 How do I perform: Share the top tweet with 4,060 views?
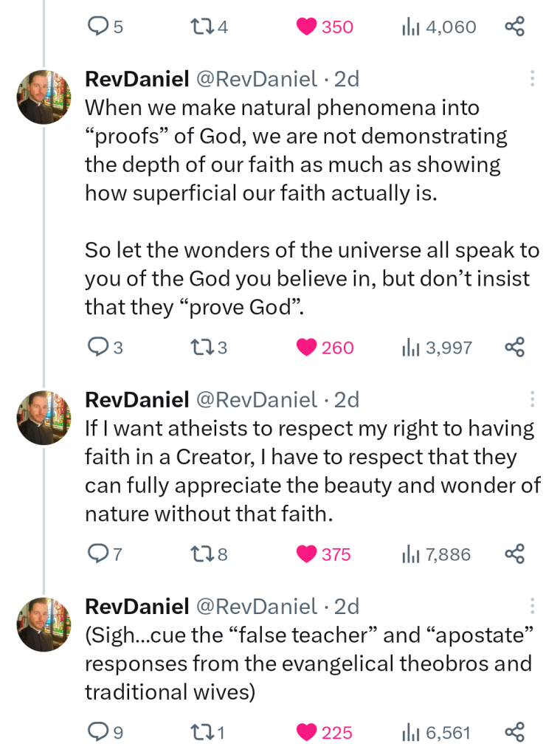click(514, 27)
